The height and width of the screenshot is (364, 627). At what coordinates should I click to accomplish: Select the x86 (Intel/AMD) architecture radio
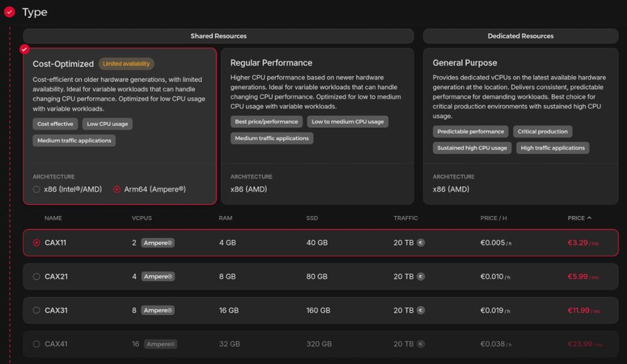point(36,189)
